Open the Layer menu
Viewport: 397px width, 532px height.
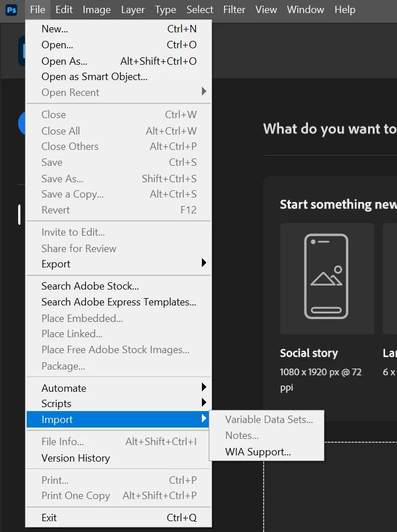coord(133,10)
